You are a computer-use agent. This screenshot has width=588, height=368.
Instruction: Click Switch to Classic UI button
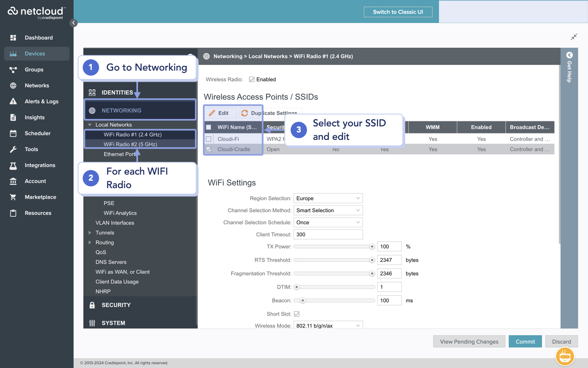click(398, 12)
